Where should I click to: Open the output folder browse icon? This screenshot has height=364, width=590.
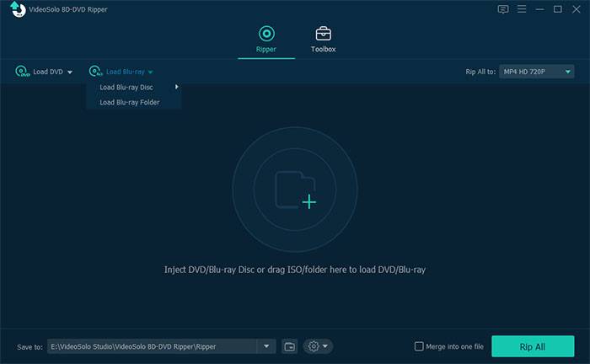[289, 346]
